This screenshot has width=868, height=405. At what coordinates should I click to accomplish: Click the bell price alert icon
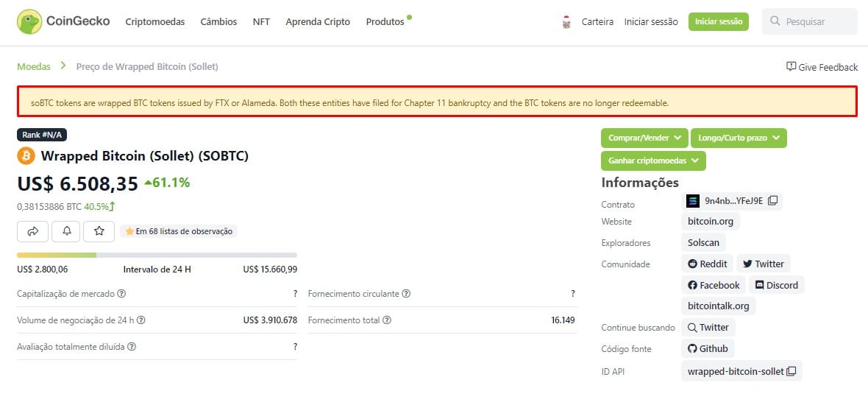pyautogui.click(x=66, y=232)
